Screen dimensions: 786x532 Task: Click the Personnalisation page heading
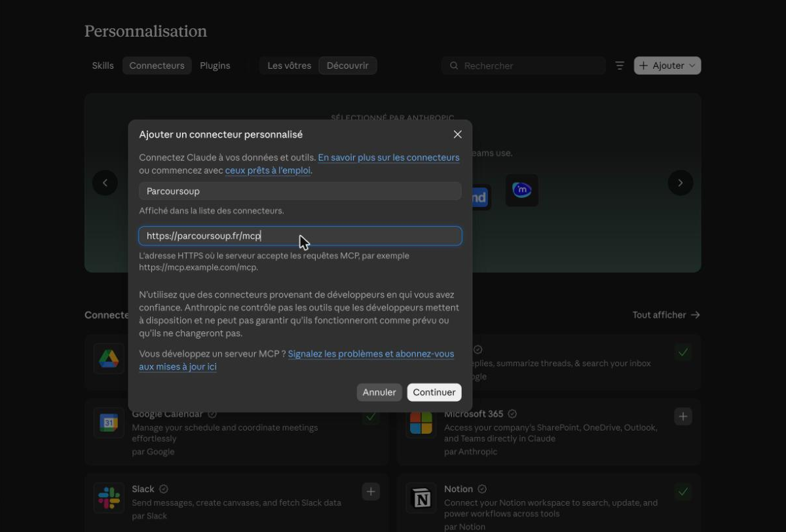point(145,31)
